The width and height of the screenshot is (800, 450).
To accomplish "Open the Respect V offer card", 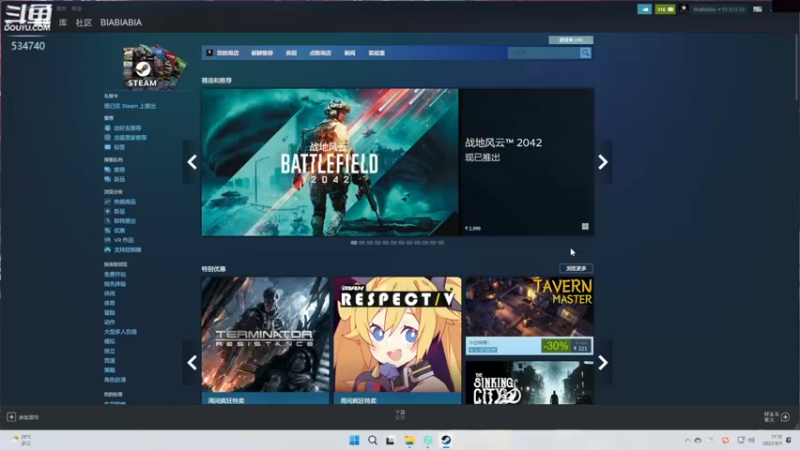I will 397,340.
